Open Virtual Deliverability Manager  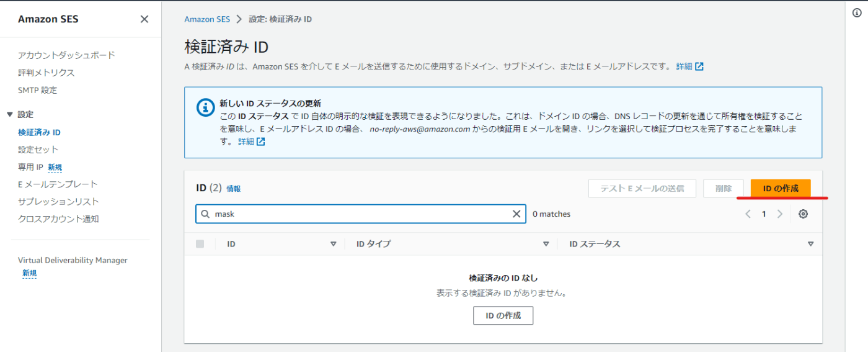pos(73,261)
